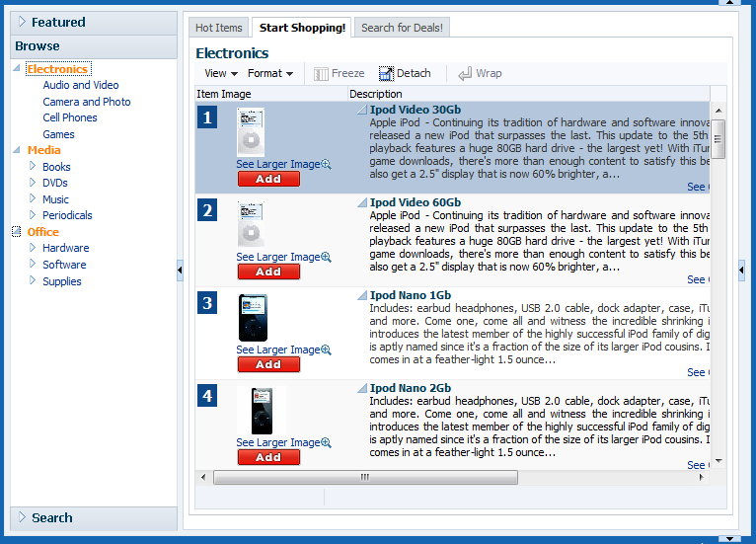This screenshot has height=544, width=756.
Task: Open the Format dropdown menu
Action: (270, 73)
